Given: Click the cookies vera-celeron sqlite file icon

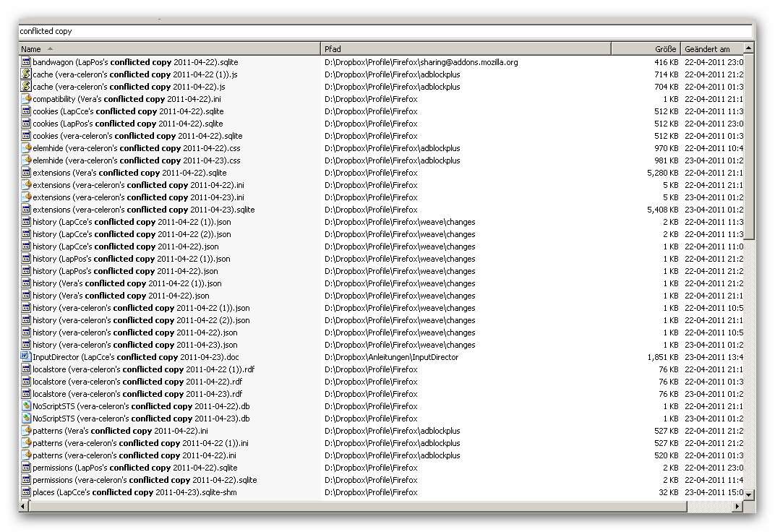Looking at the screenshot, I should pyautogui.click(x=26, y=136).
